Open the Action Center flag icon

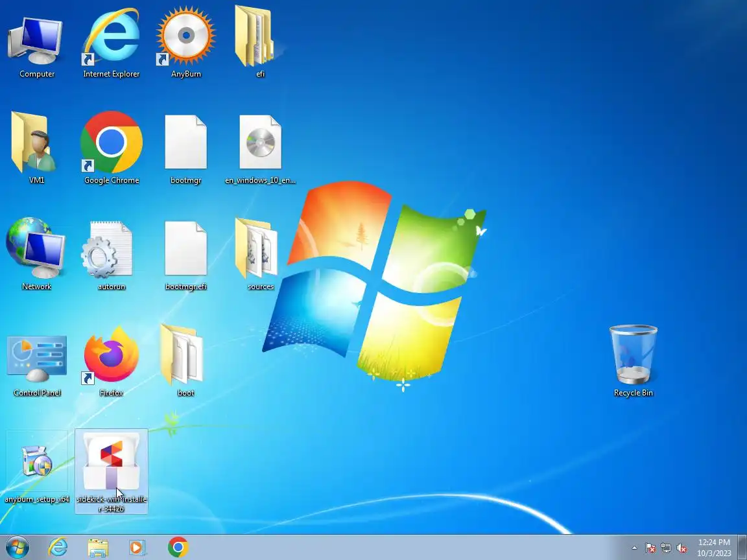pos(650,548)
